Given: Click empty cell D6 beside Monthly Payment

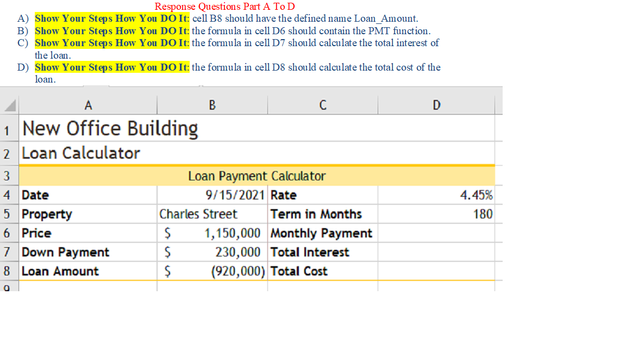Looking at the screenshot, I should [x=436, y=233].
